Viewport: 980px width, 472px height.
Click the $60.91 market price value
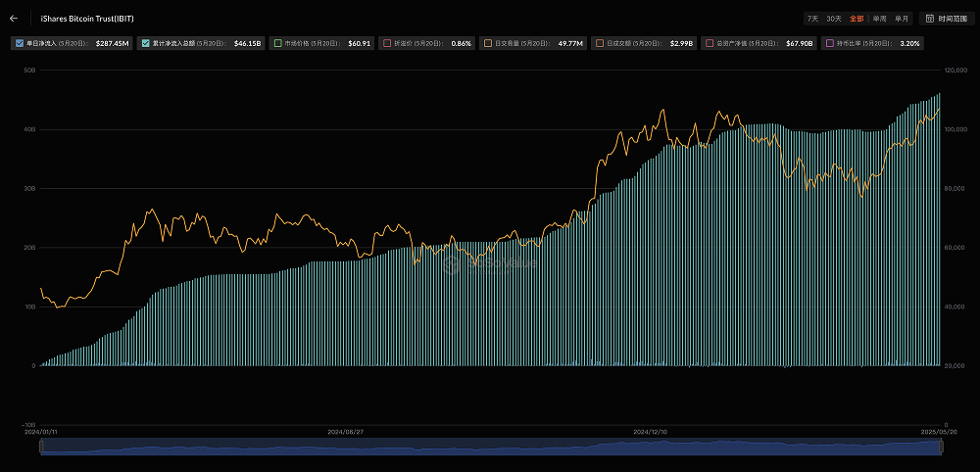coord(360,44)
